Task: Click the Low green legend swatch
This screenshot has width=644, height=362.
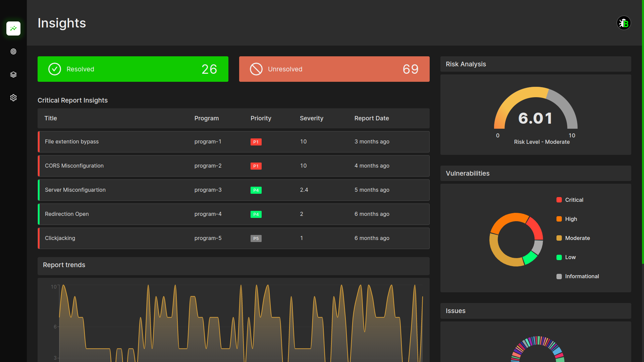Action: click(x=559, y=257)
